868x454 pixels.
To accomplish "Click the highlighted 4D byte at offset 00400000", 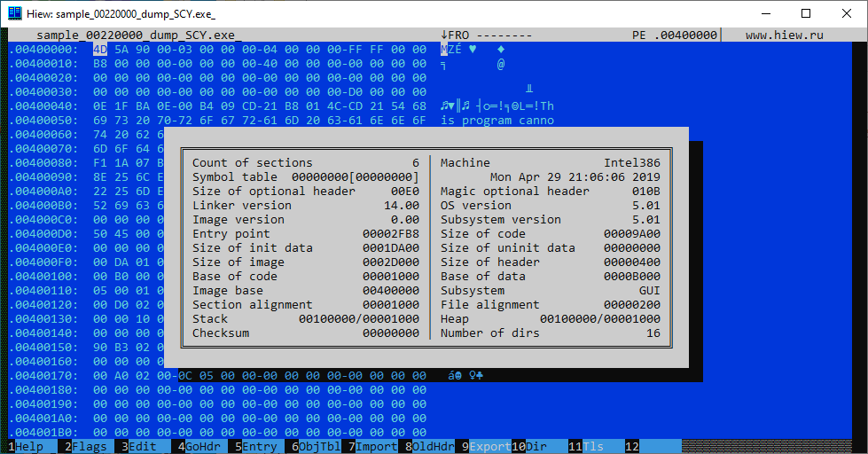I will click(x=100, y=50).
